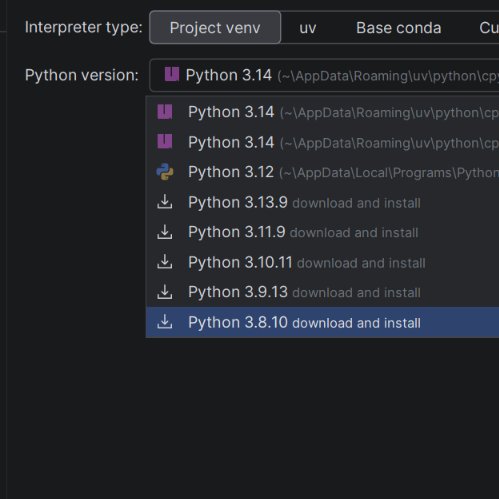This screenshot has height=499, width=499.
Task: Click uv icon in the Python version field
Action: tap(172, 74)
